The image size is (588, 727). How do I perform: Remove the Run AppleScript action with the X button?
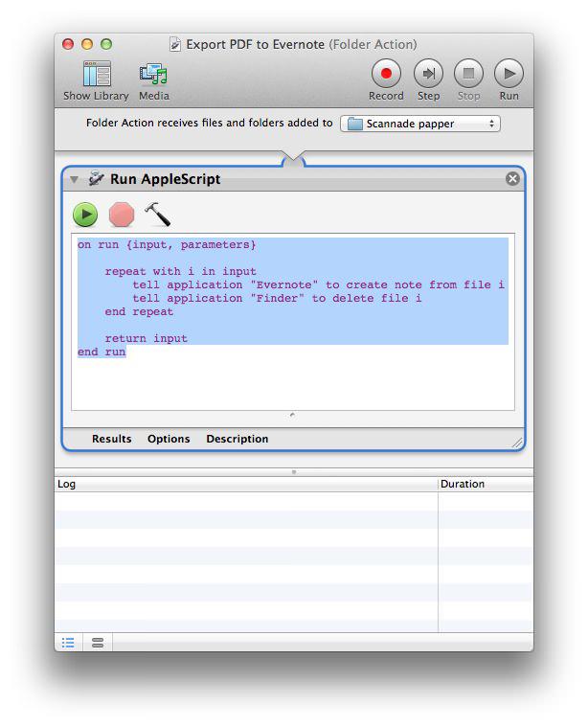click(512, 179)
